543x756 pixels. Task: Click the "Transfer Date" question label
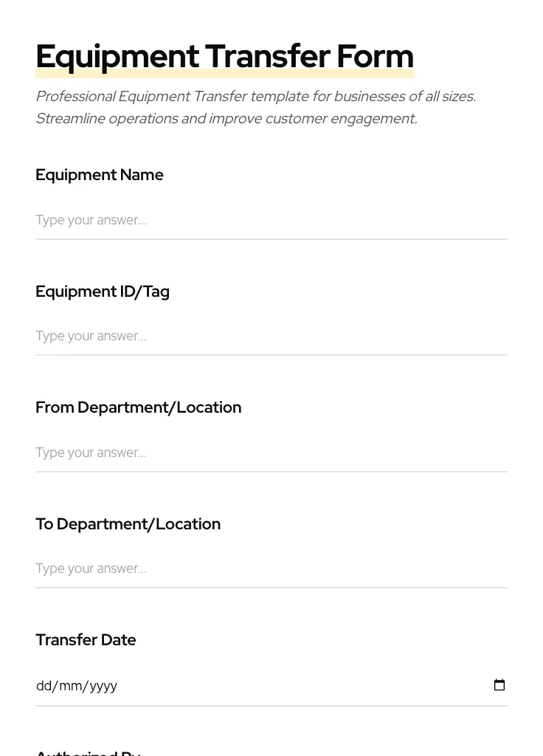(x=86, y=640)
